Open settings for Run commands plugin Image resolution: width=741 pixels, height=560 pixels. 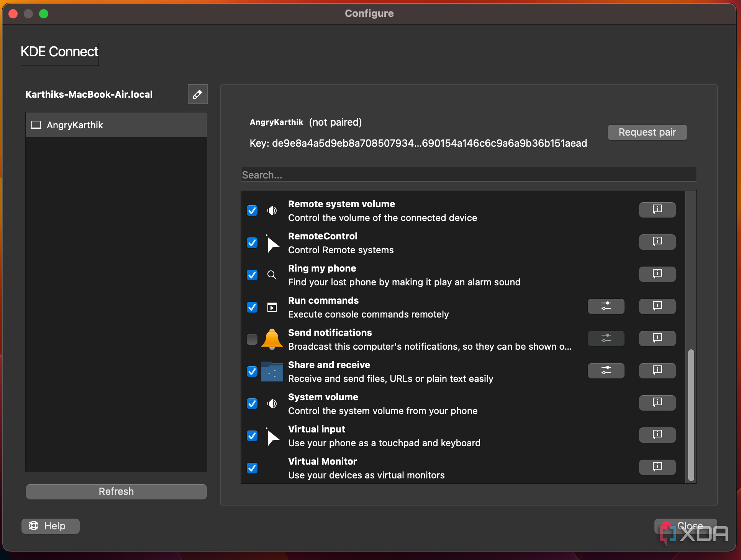[x=606, y=306]
